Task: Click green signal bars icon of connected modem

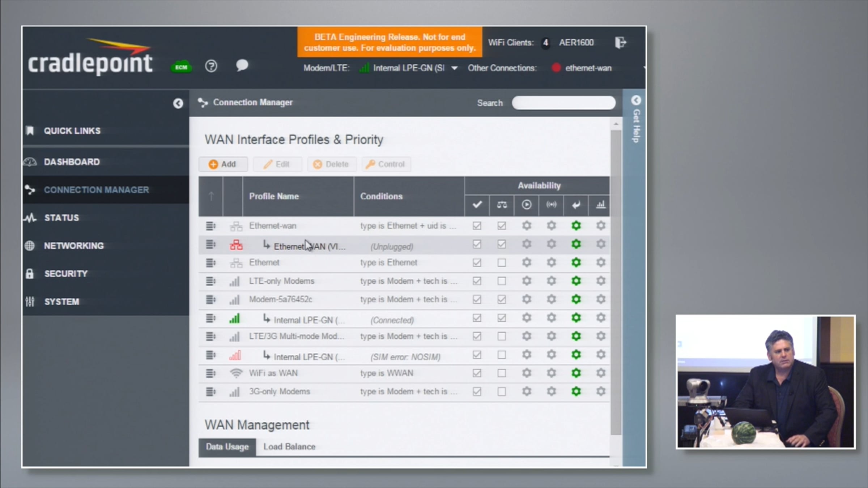Action: (234, 318)
